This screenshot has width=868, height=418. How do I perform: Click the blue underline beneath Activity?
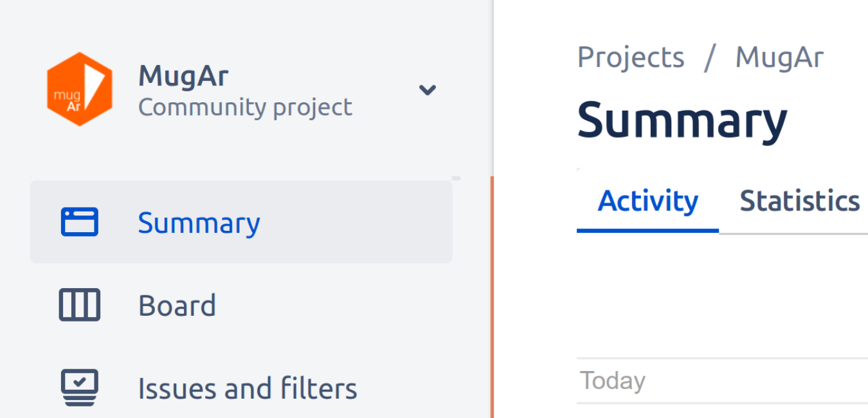[647, 230]
